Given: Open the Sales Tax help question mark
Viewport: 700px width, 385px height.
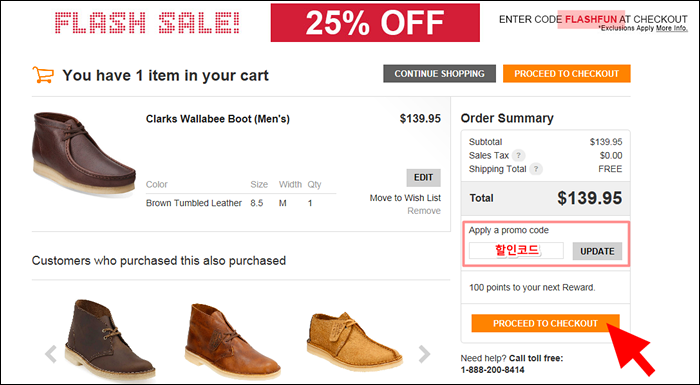Looking at the screenshot, I should (x=518, y=155).
